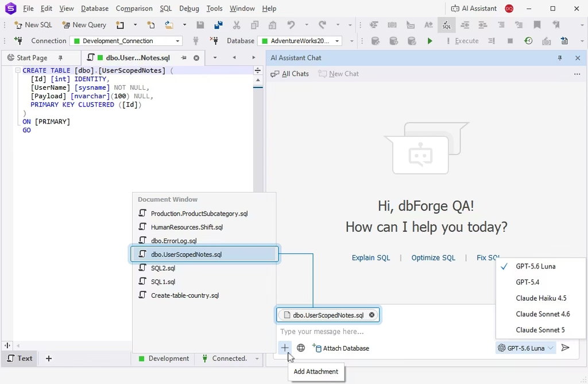
Task: Click the web search globe icon in chat
Action: click(x=301, y=348)
